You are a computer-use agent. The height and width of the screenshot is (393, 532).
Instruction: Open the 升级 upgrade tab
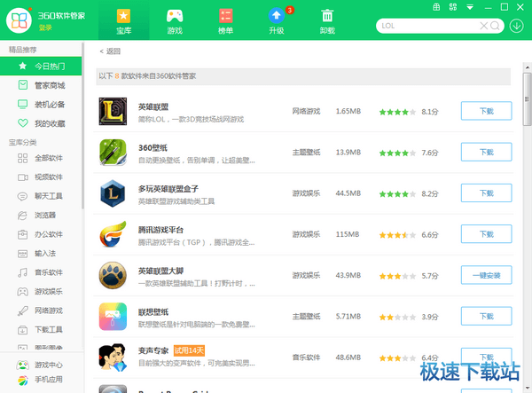(277, 20)
